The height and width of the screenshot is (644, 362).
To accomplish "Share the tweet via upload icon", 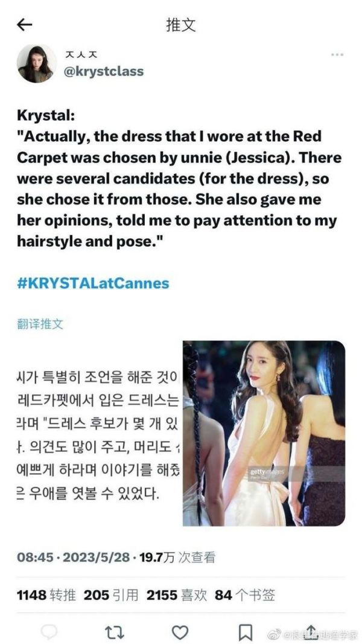I will pyautogui.click(x=311, y=632).
